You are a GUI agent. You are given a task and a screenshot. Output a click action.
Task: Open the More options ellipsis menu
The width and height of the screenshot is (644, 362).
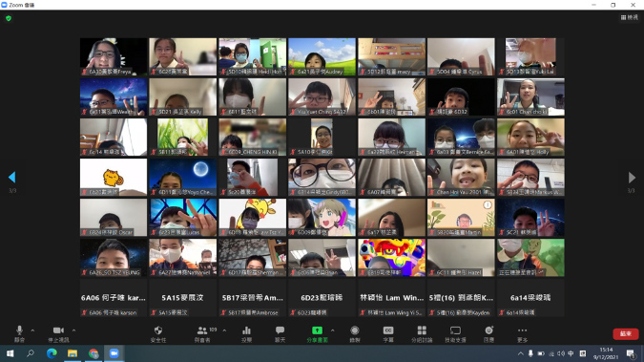[522, 330]
